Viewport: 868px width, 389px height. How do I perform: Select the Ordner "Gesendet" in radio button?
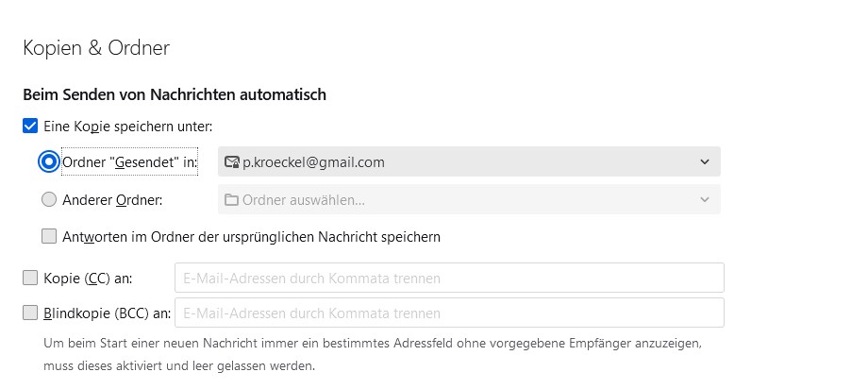pyautogui.click(x=49, y=162)
